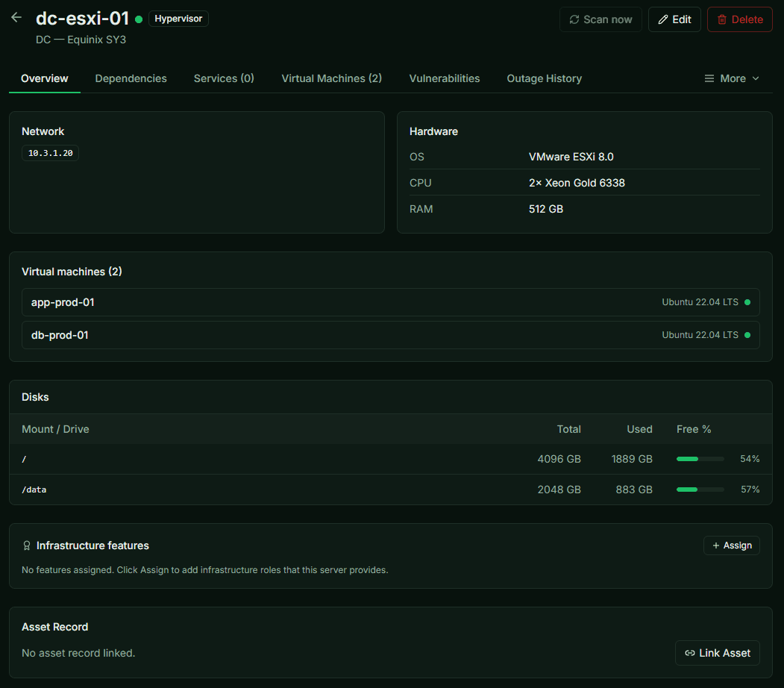
Task: Switch to the Vulnerabilities tab
Action: (x=445, y=78)
